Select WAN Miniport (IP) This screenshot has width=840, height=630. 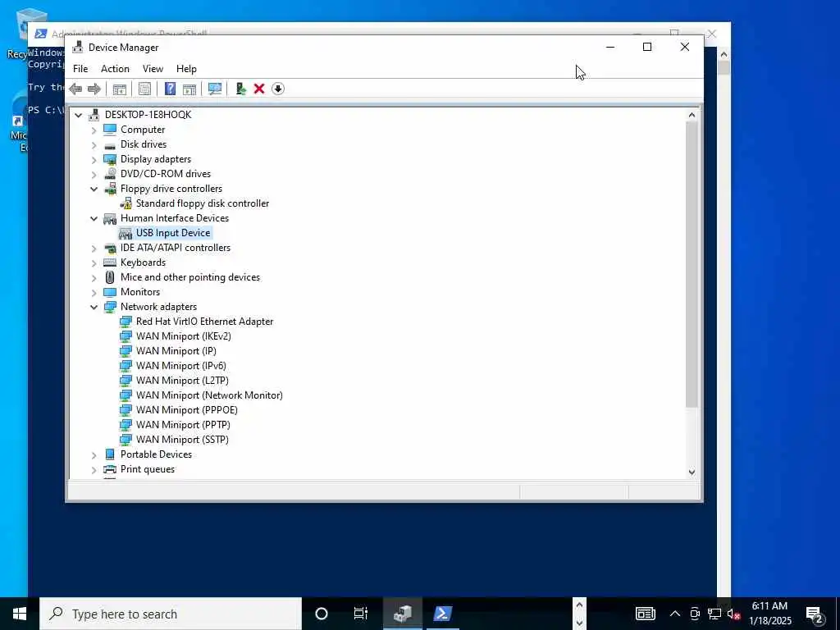[176, 351]
